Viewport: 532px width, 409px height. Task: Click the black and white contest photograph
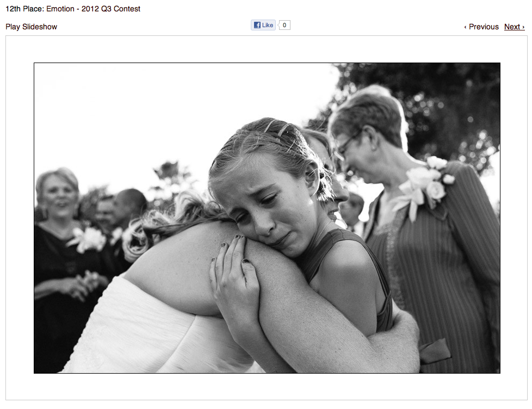click(x=267, y=218)
